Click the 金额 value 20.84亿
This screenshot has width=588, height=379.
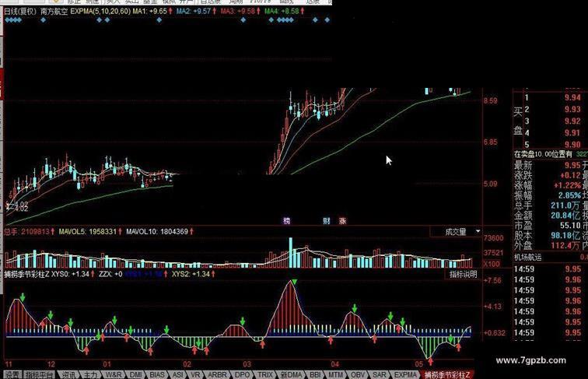click(565, 216)
